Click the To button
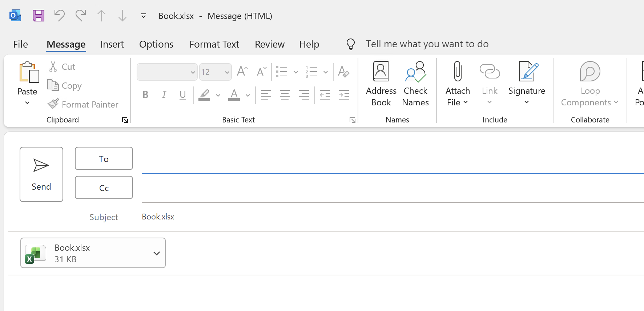 (104, 158)
